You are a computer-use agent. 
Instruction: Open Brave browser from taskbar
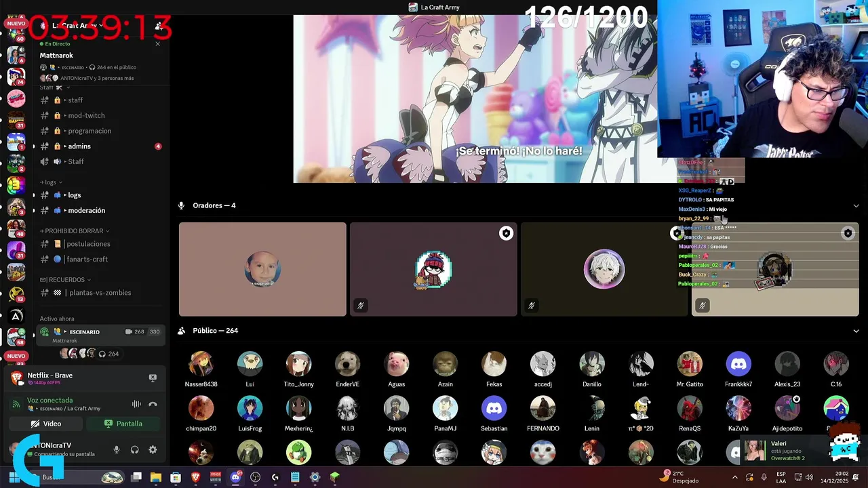[x=195, y=477]
